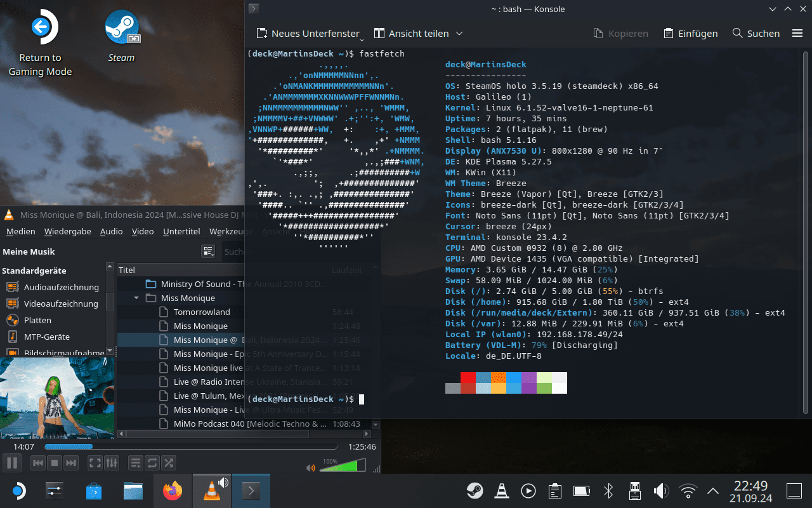
Task: Click Steam system tray icon
Action: (x=475, y=491)
